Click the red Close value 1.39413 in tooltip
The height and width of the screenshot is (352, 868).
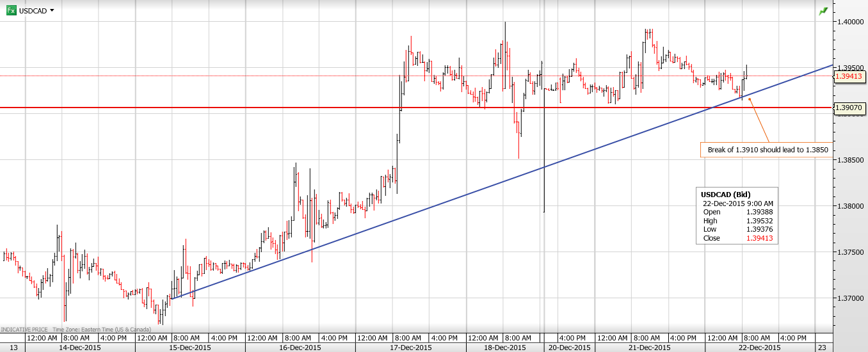tap(761, 238)
